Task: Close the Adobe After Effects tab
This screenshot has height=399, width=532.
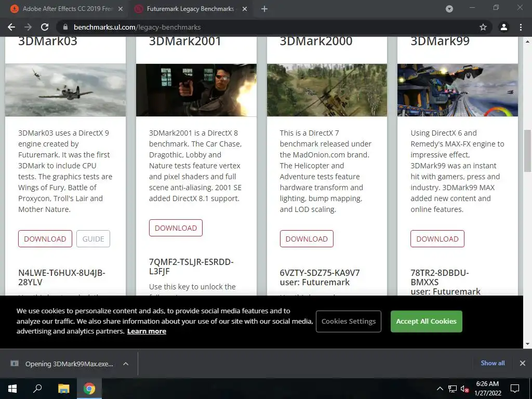Action: (121, 9)
